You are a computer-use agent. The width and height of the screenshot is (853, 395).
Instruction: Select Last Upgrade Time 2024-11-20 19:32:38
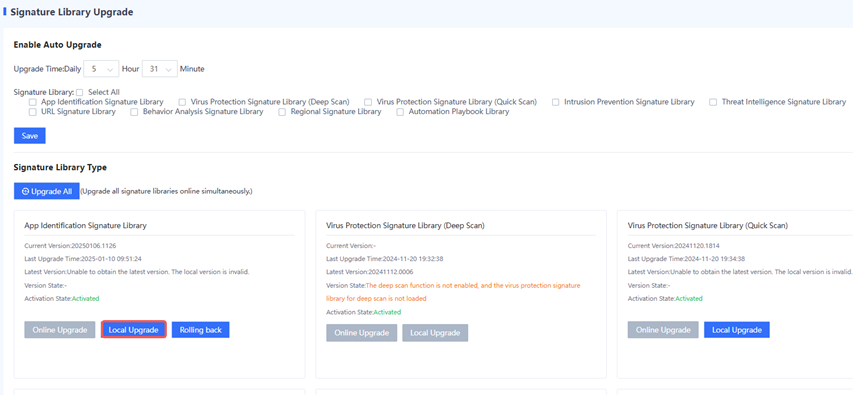click(x=385, y=258)
